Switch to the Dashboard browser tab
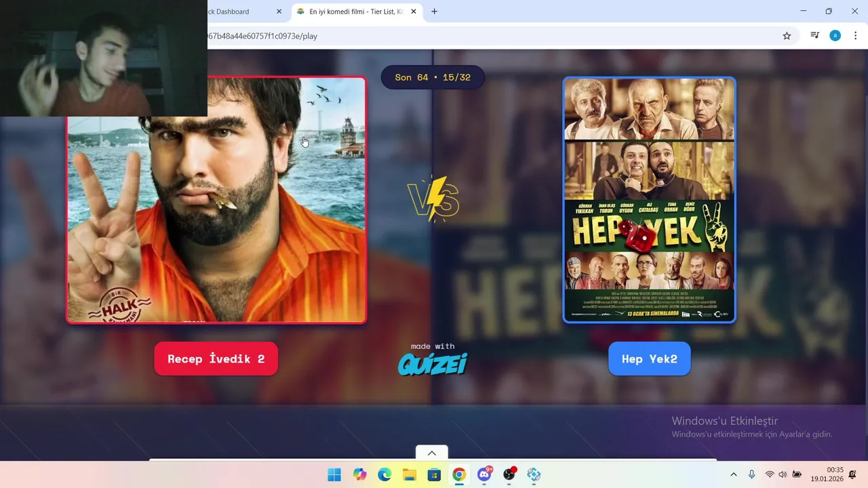This screenshot has width=868, height=488. click(237, 12)
